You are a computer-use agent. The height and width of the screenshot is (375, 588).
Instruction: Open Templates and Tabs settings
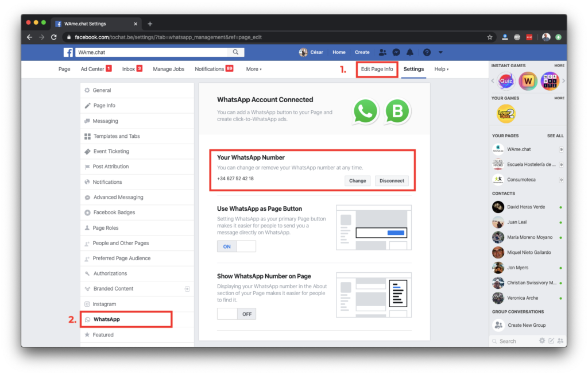pyautogui.click(x=137, y=136)
